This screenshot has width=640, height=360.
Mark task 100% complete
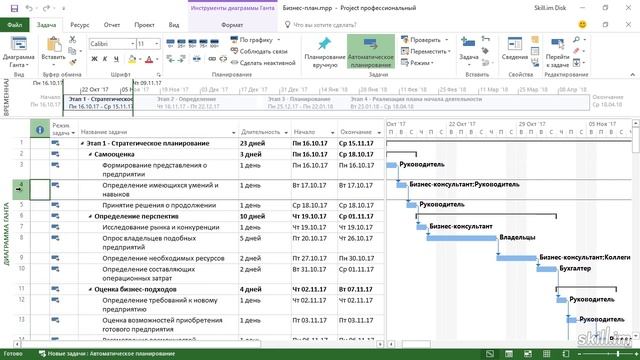214,42
